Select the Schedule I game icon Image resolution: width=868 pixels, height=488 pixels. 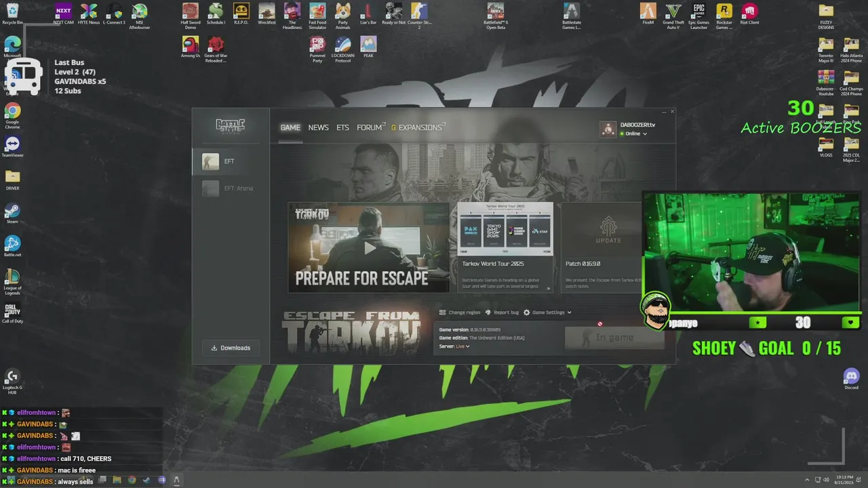pos(216,14)
